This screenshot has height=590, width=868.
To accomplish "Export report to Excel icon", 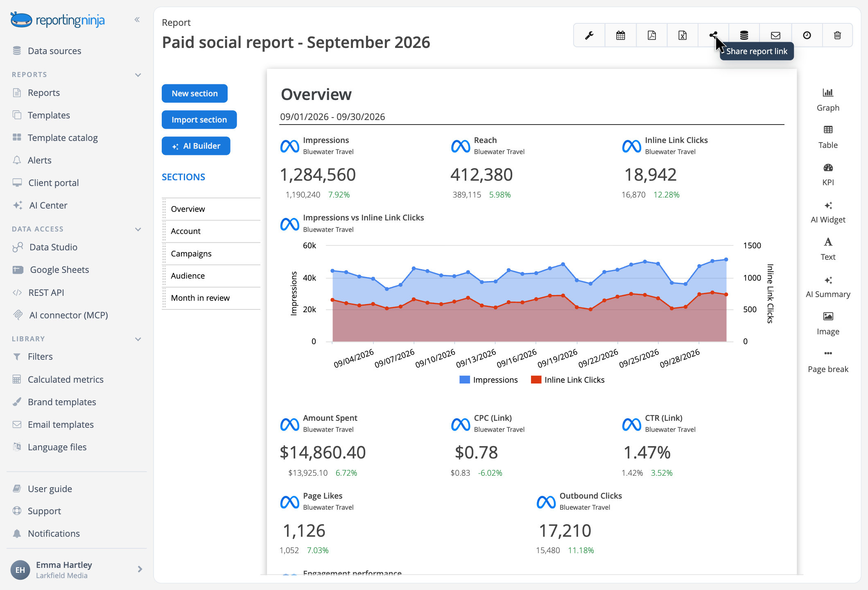I will 683,36.
